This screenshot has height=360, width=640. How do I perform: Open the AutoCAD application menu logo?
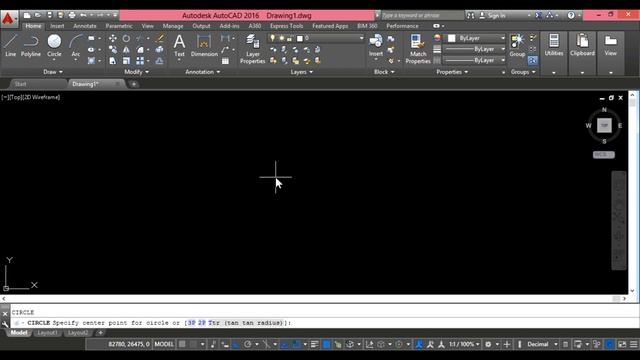point(9,19)
